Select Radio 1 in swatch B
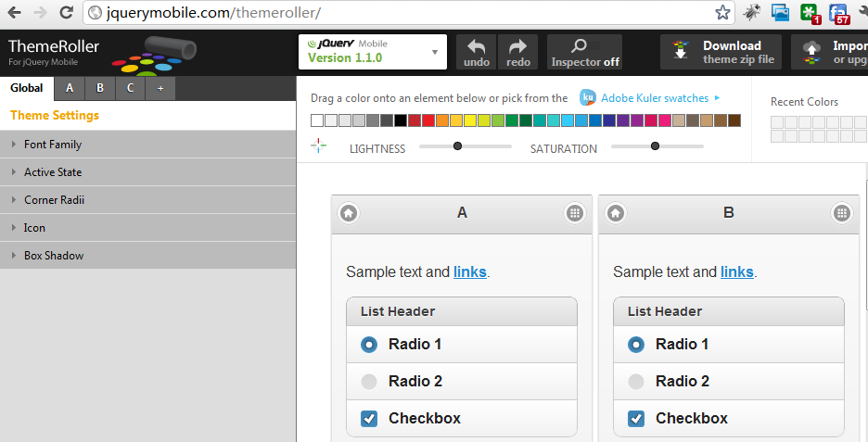The image size is (868, 442). pyautogui.click(x=729, y=344)
